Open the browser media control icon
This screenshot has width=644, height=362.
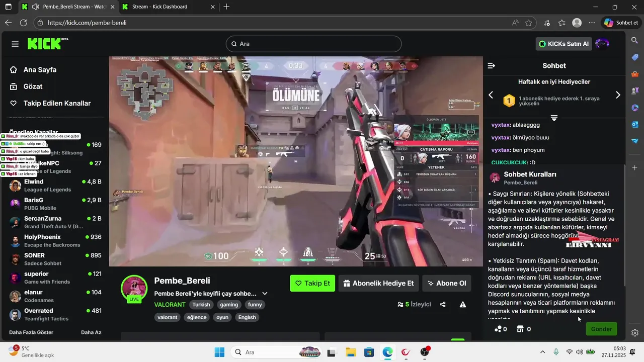tap(547, 23)
